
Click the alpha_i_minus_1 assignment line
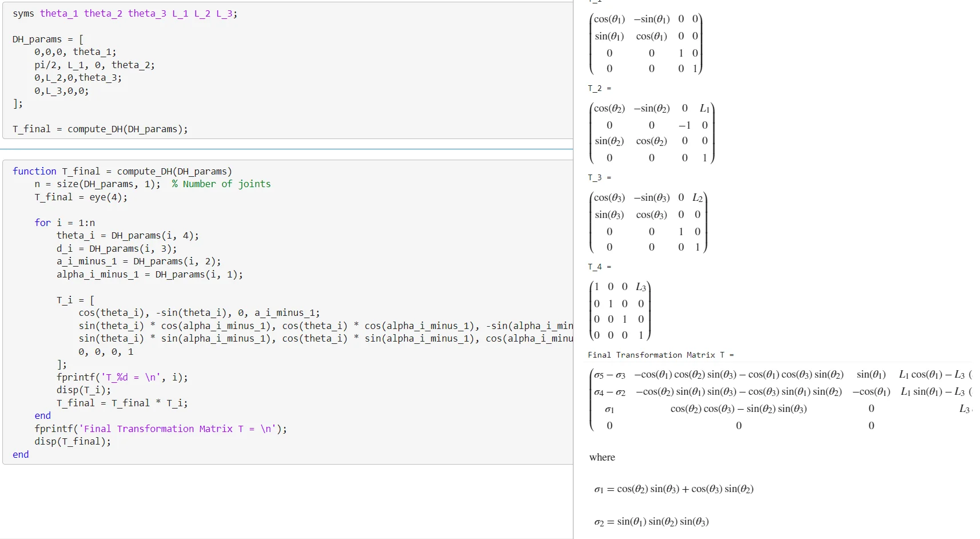[x=149, y=275]
